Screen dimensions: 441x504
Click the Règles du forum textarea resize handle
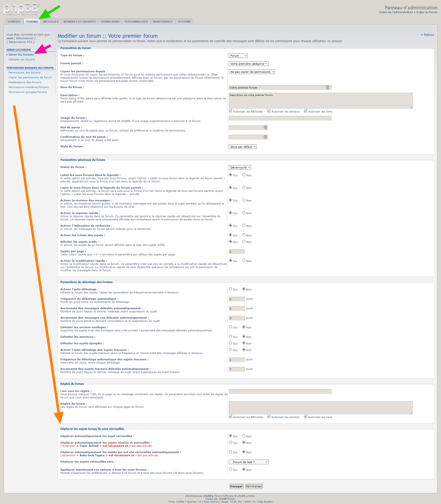[x=412, y=413]
